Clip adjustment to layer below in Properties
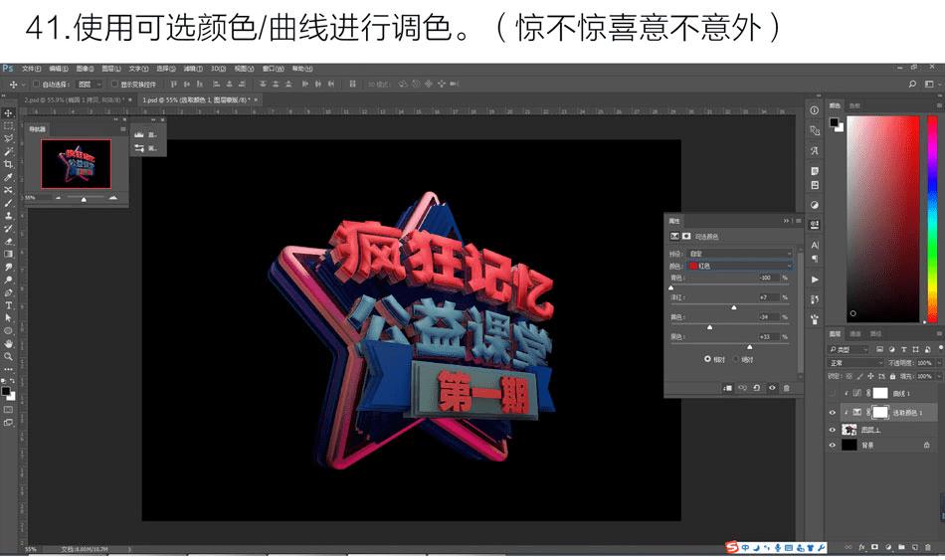The width and height of the screenshot is (945, 560). pyautogui.click(x=727, y=388)
